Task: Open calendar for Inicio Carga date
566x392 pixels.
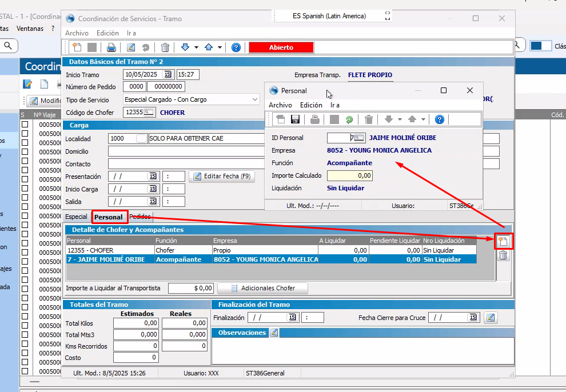Action: click(x=153, y=189)
